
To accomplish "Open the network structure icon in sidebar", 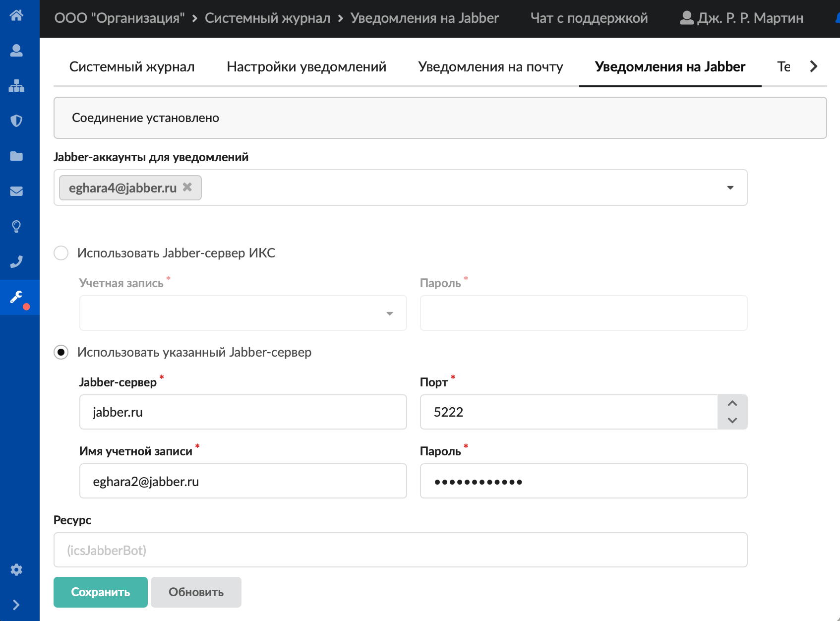I will [x=16, y=86].
